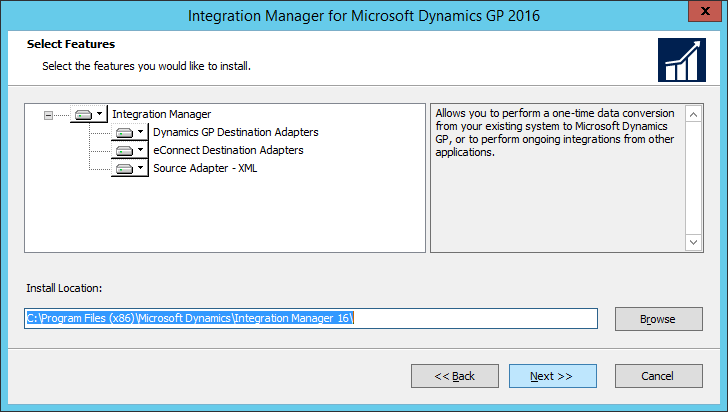The height and width of the screenshot is (412, 728).
Task: Go to previous step with Back
Action: [455, 376]
